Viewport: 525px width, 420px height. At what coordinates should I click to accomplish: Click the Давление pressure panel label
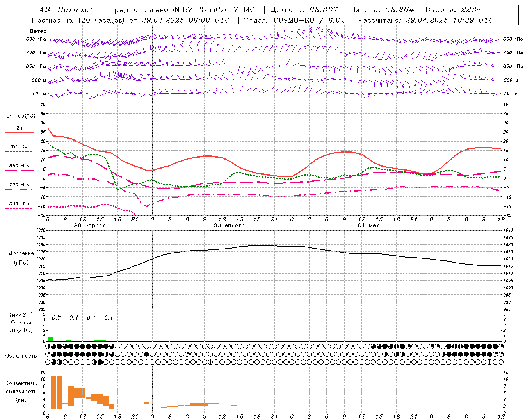coord(21,253)
